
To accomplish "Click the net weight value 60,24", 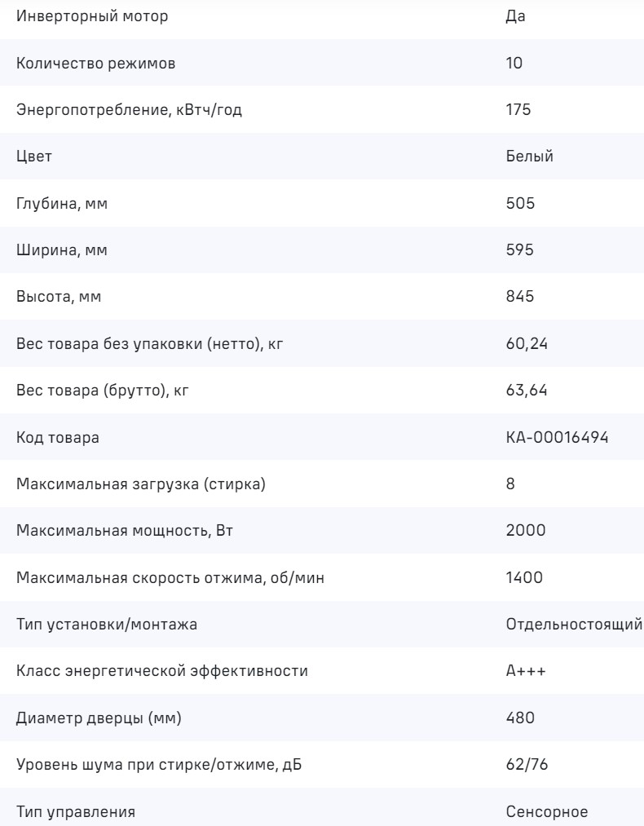I will 527,344.
